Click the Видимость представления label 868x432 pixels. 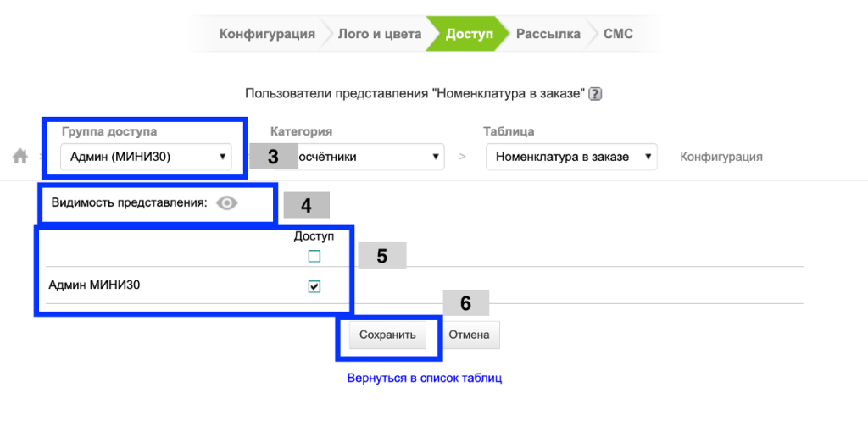(x=129, y=203)
